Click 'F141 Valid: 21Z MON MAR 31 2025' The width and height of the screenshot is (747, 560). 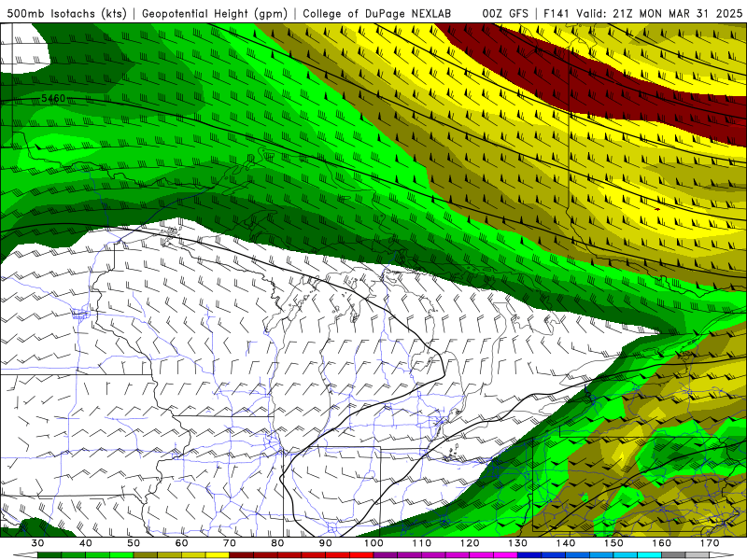[642, 13]
